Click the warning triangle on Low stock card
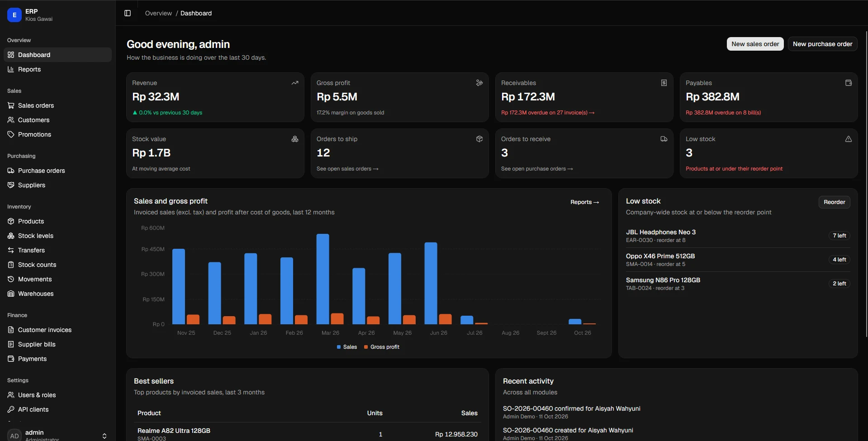 pos(849,139)
